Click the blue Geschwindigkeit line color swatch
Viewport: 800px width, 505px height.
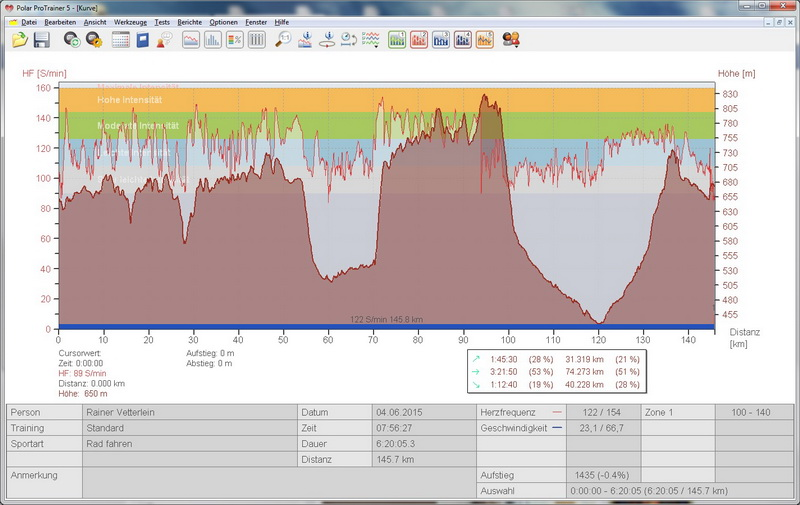point(557,427)
